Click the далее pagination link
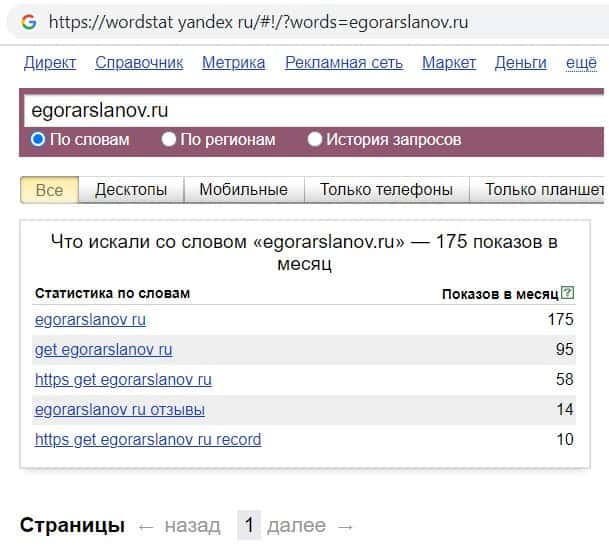 (296, 526)
